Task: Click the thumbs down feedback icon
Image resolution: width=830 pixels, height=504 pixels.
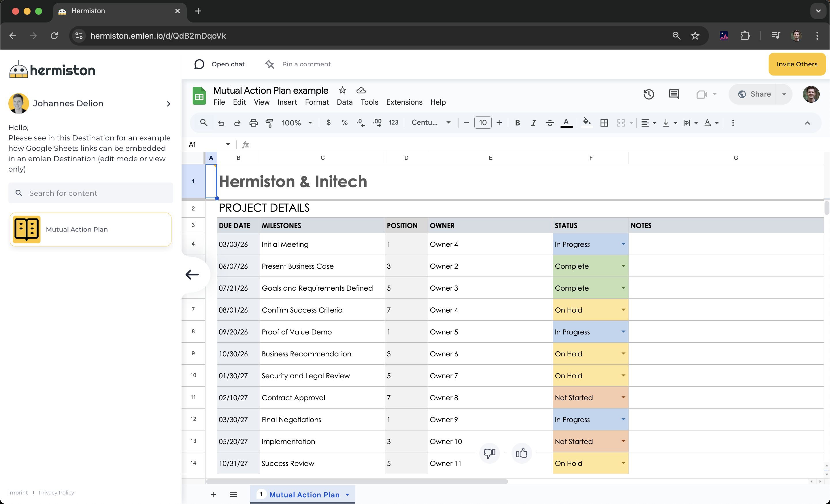Action: [x=489, y=453]
